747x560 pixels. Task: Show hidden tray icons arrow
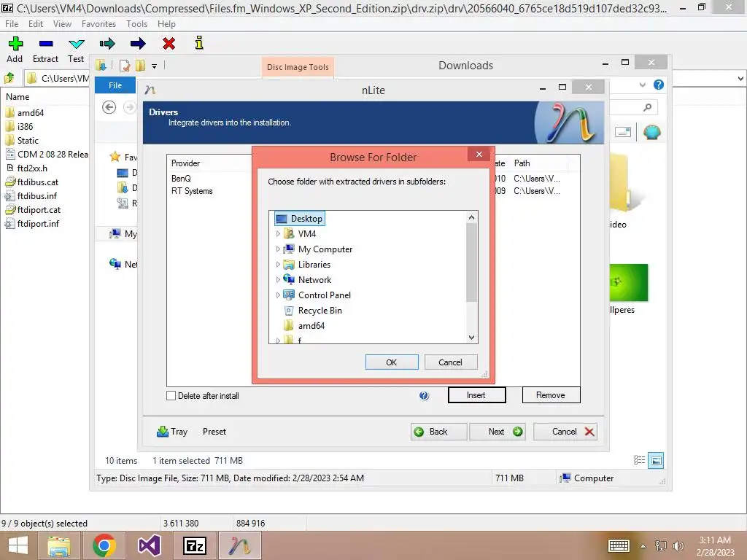(x=643, y=545)
